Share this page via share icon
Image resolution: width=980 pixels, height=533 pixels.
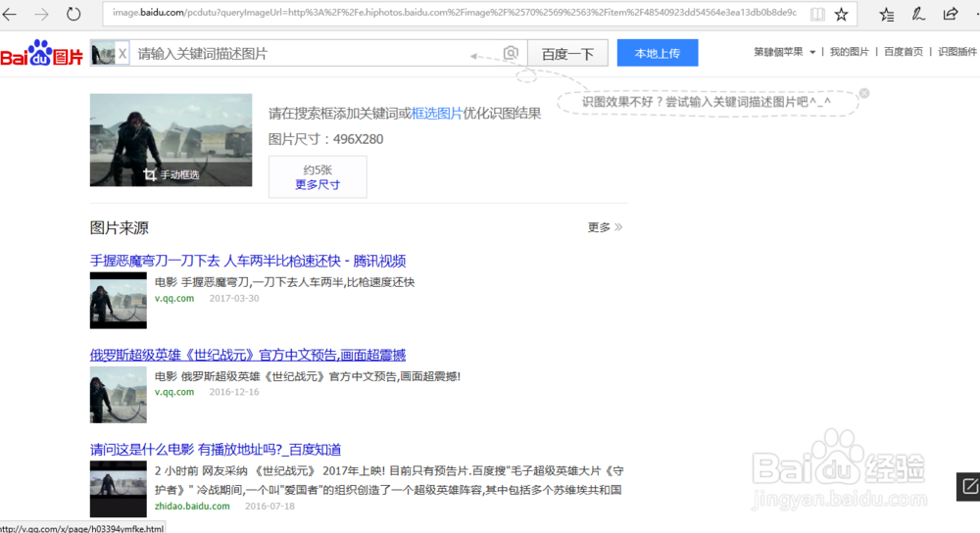pos(951,14)
